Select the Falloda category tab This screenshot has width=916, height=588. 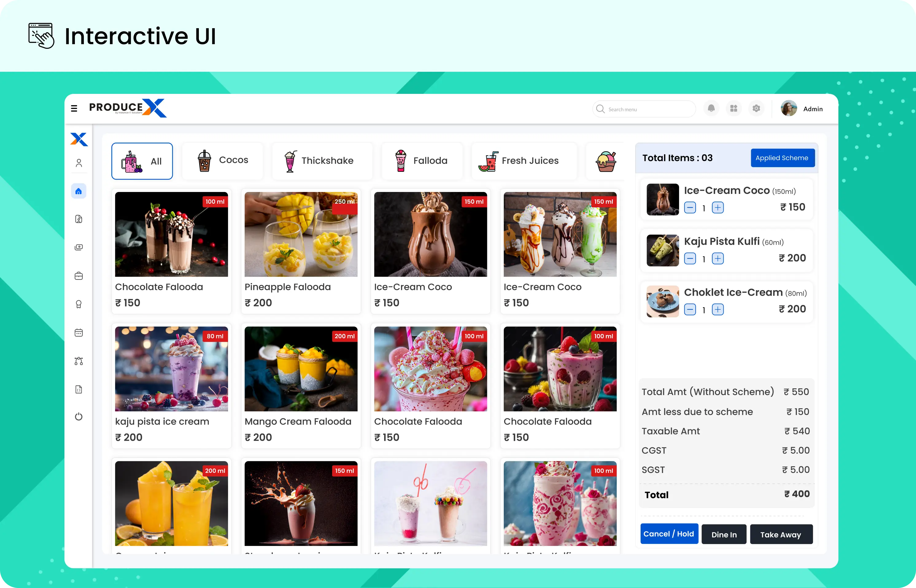pos(422,161)
